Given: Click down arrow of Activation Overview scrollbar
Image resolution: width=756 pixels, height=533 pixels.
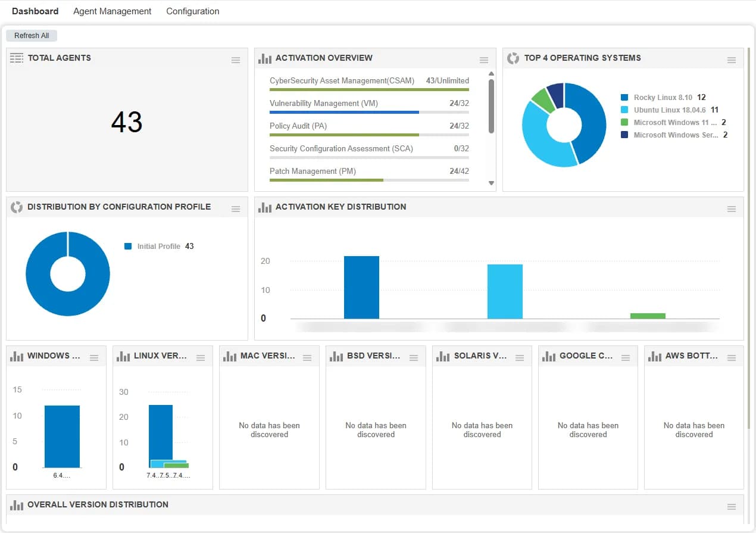Looking at the screenshot, I should click(491, 183).
